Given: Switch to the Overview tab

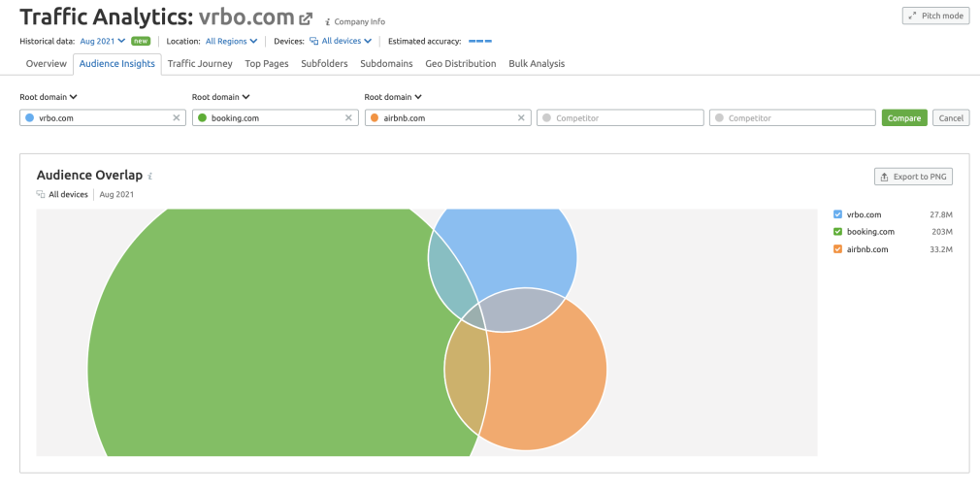Looking at the screenshot, I should [x=47, y=64].
